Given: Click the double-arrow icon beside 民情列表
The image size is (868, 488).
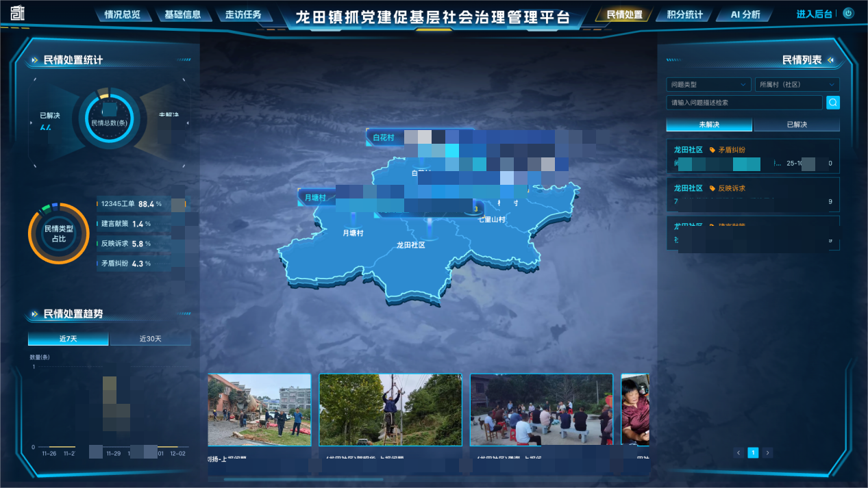Looking at the screenshot, I should [x=831, y=60].
